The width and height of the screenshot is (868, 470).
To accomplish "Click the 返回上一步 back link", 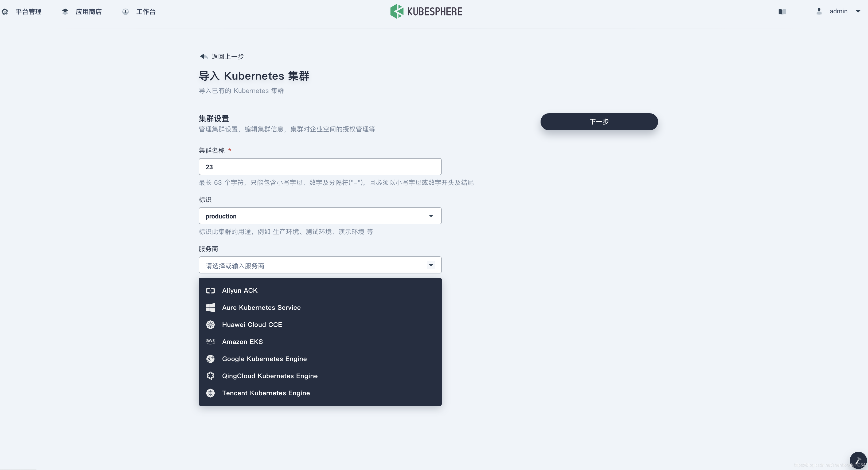I will click(228, 57).
